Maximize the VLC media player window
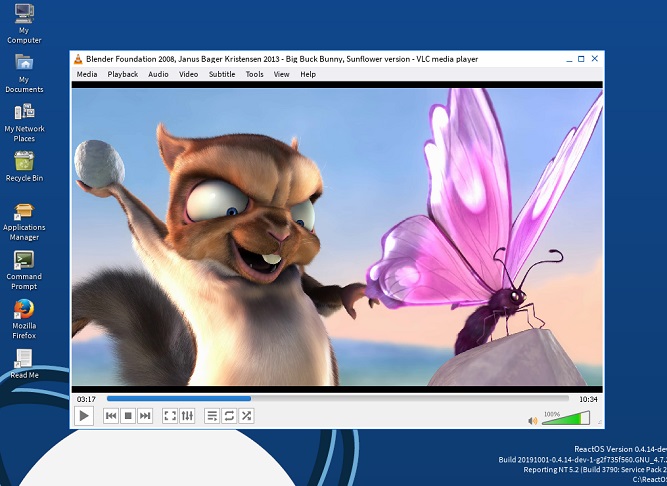The image size is (667, 486). (581, 59)
